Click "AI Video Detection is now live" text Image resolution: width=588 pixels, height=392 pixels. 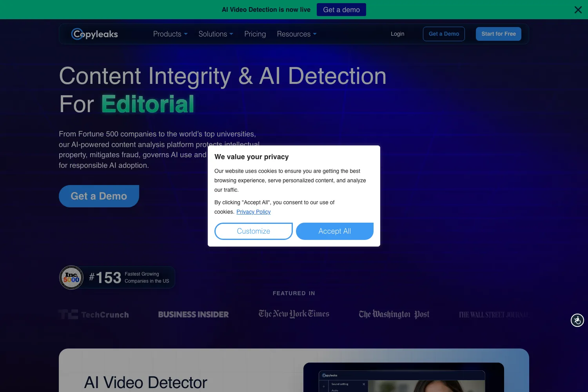(x=266, y=10)
